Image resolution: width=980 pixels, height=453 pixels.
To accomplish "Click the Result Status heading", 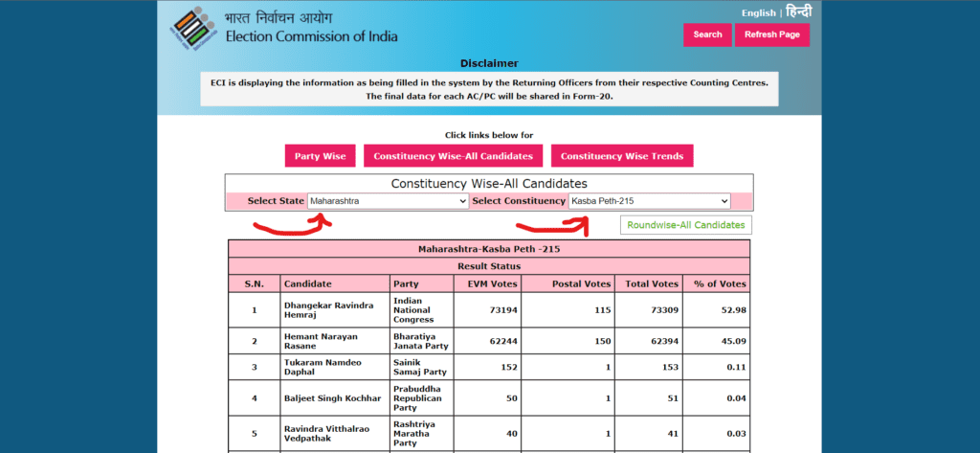I will pos(489,266).
